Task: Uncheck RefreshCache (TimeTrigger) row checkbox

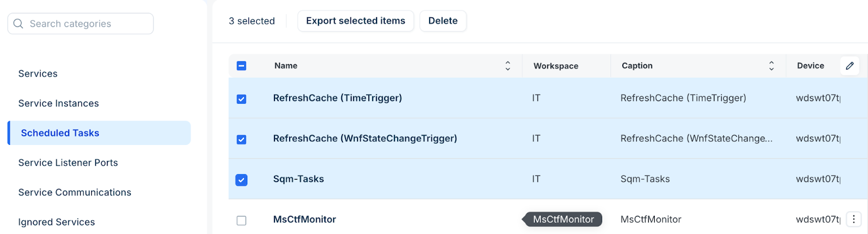Action: (x=241, y=99)
